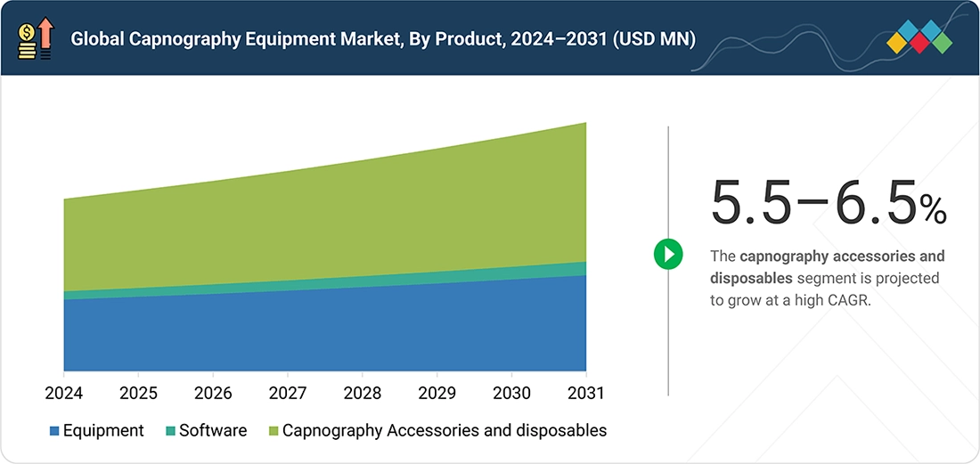Click the 2029 x-axis label
The width and height of the screenshot is (980, 464).
pos(437,394)
